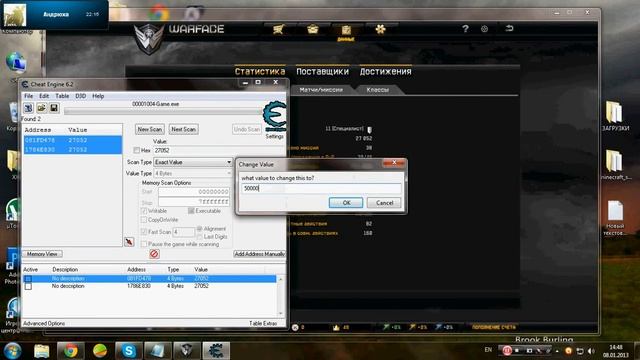Switch to Достижения tab in Warface

pos(386,71)
